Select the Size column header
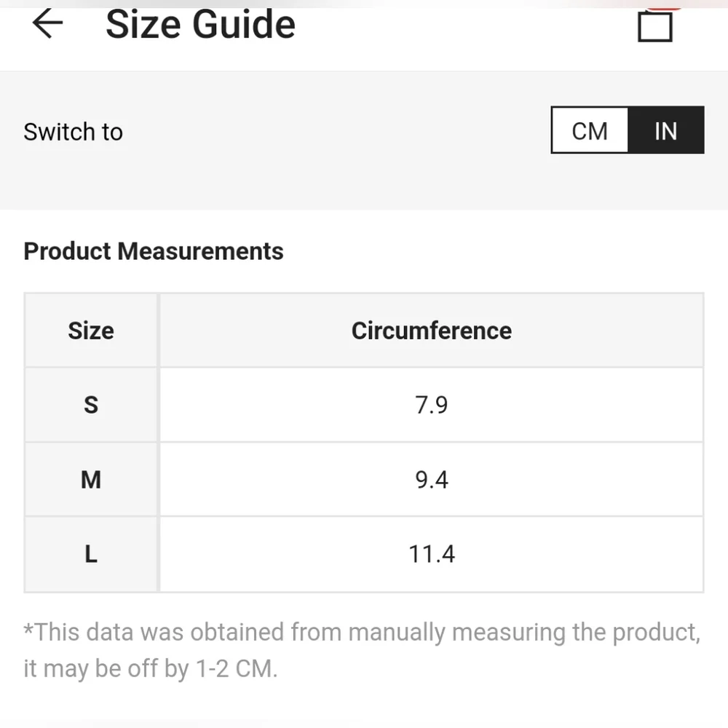The width and height of the screenshot is (728, 728). pyautogui.click(x=91, y=331)
